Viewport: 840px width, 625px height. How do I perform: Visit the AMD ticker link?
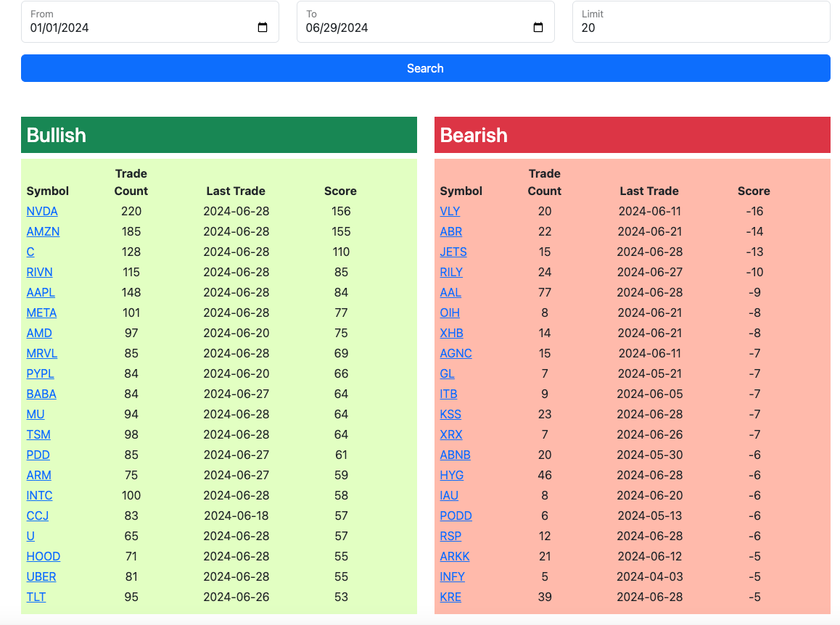(x=39, y=333)
